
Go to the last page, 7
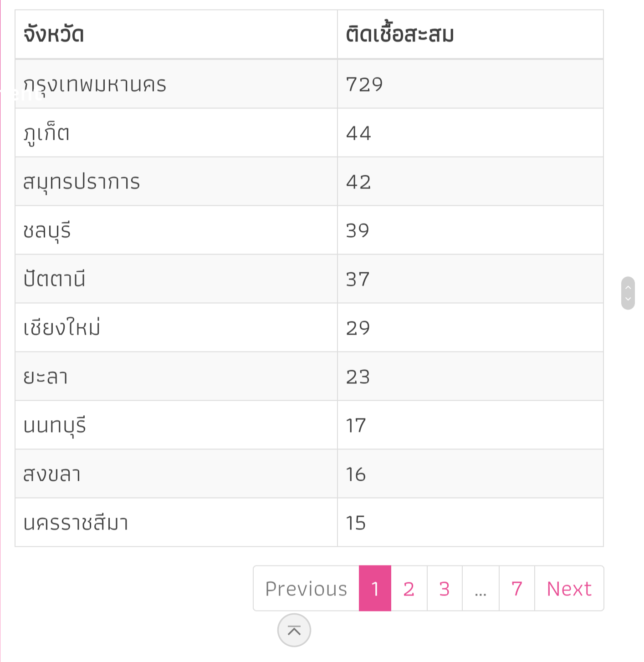(516, 588)
